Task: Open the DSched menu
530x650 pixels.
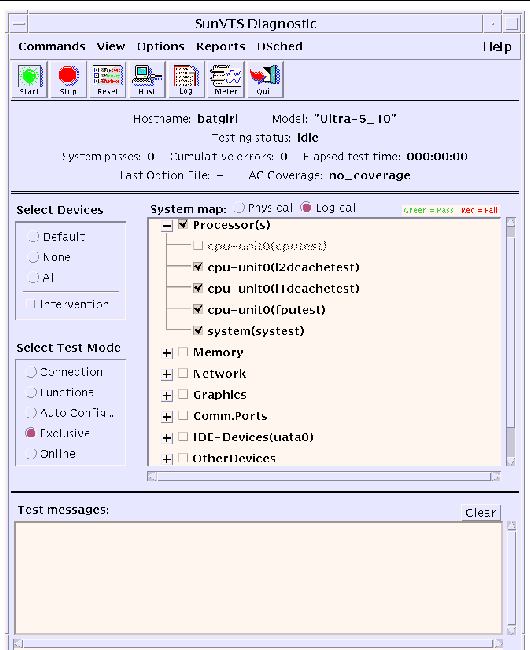Action: 280,46
